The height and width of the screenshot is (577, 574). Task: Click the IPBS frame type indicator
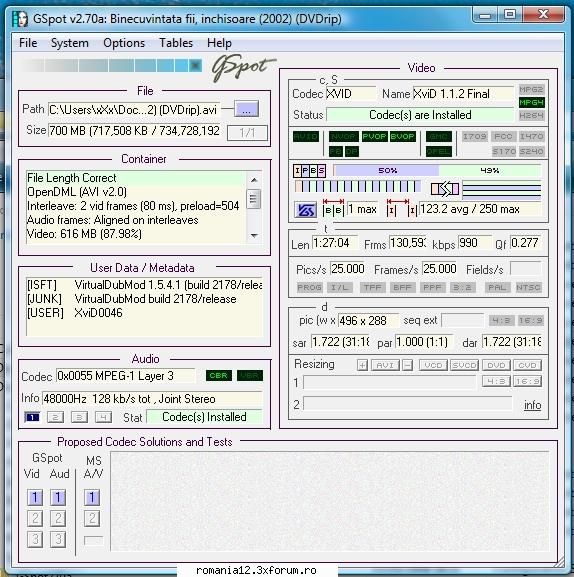(309, 171)
